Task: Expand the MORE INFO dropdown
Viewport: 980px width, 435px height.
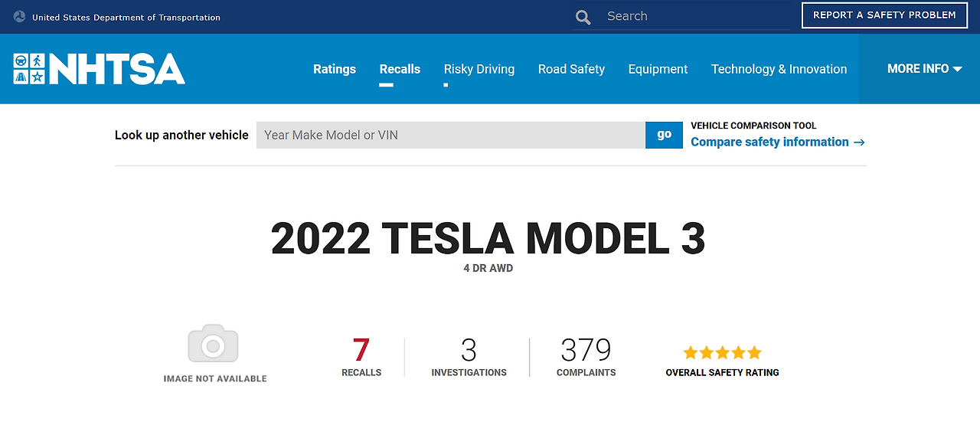Action: pyautogui.click(x=924, y=69)
